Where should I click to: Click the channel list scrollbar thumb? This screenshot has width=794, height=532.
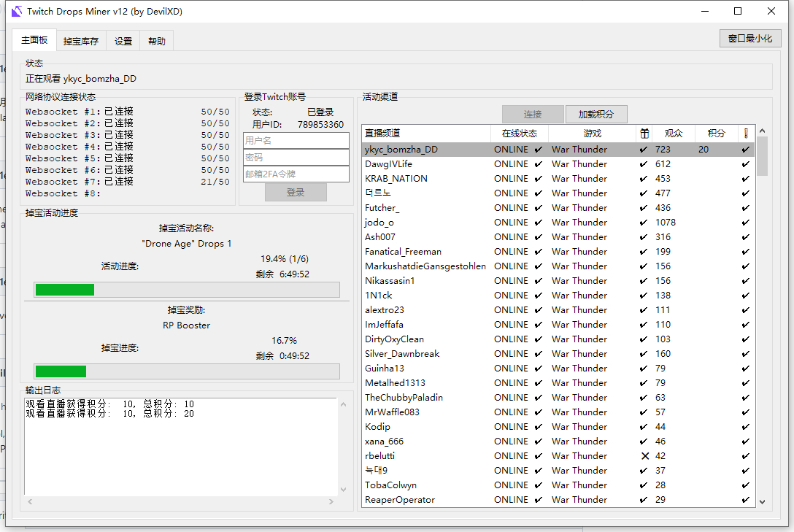[x=762, y=156]
